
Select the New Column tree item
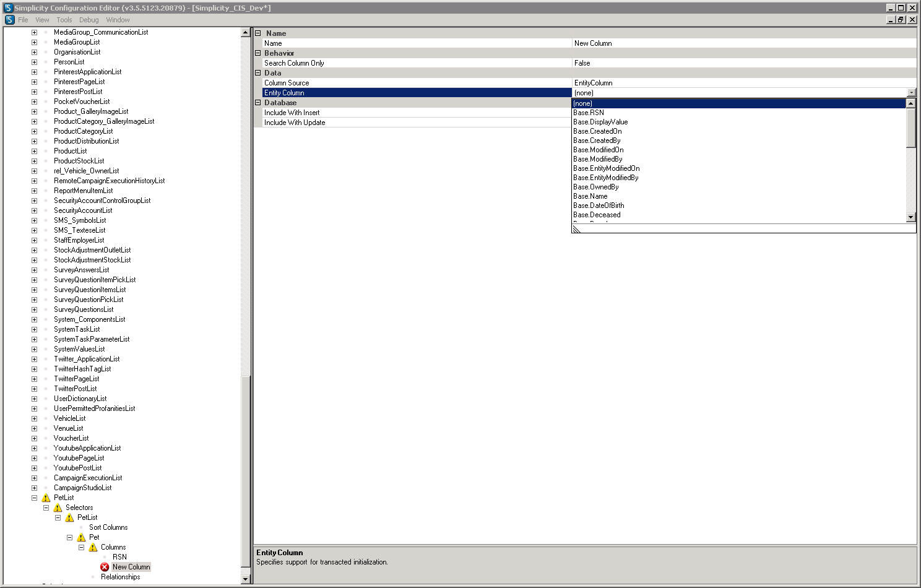(x=131, y=567)
